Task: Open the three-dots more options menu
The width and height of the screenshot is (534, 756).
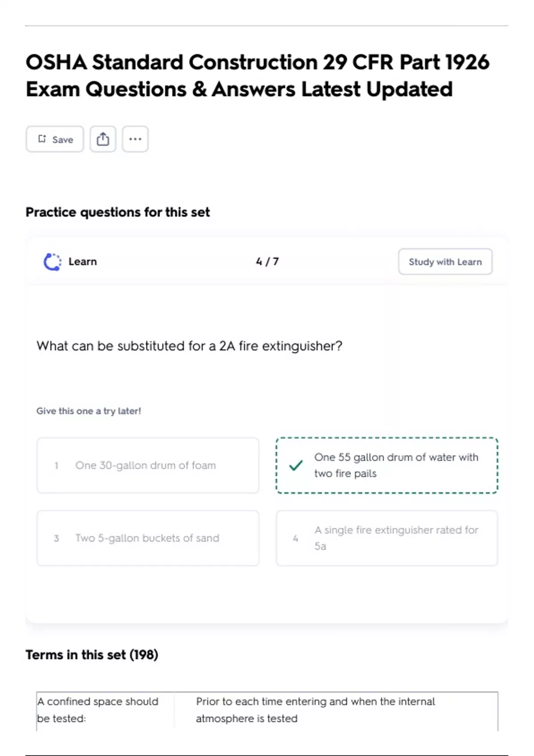Action: pyautogui.click(x=135, y=139)
